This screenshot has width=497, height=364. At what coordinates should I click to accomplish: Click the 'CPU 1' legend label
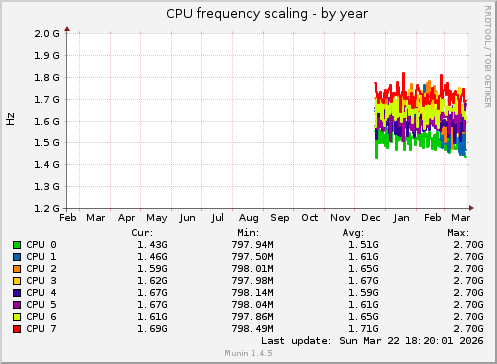click(41, 257)
